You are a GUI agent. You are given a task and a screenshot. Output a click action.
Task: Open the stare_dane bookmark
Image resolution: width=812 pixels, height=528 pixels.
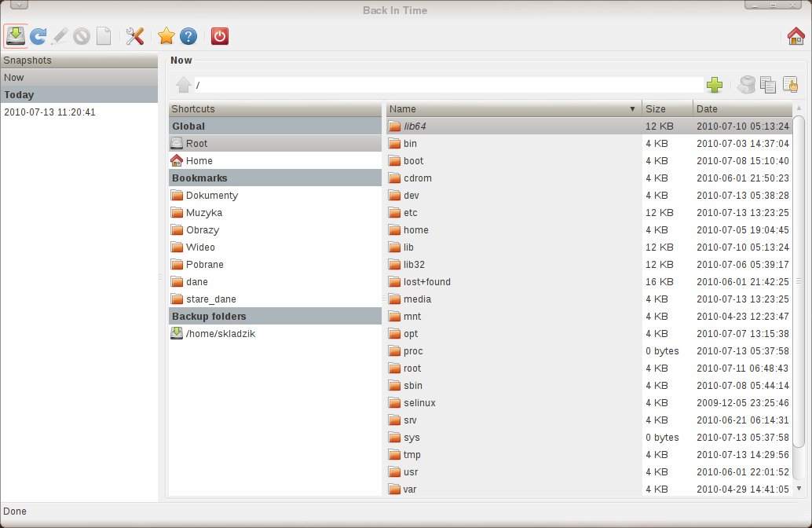coord(275,299)
